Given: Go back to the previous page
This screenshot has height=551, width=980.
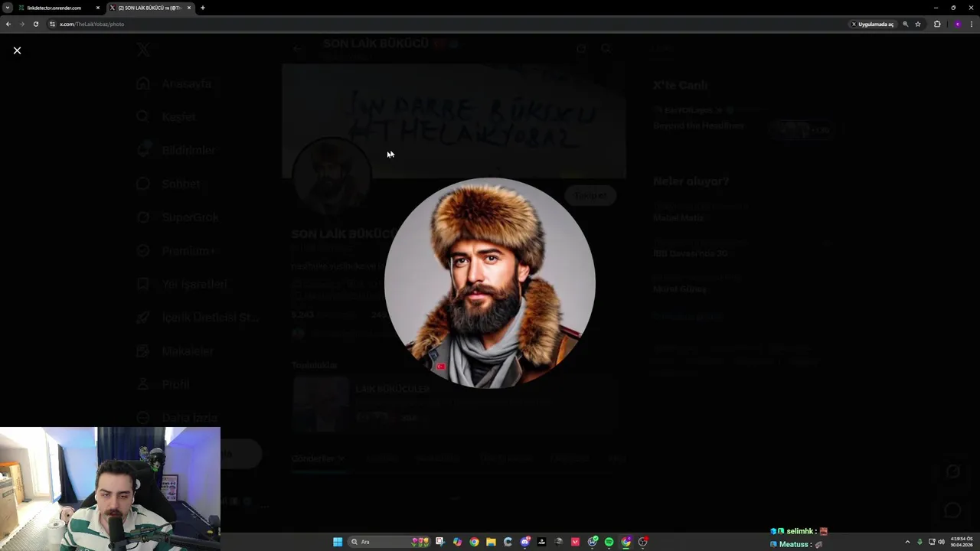Looking at the screenshot, I should [x=8, y=24].
